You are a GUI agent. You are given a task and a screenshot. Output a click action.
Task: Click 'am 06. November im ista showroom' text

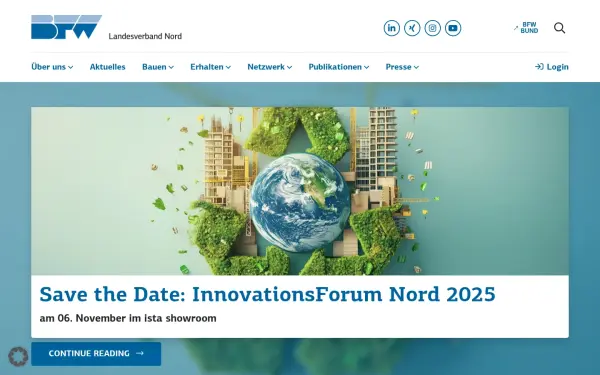click(x=128, y=318)
